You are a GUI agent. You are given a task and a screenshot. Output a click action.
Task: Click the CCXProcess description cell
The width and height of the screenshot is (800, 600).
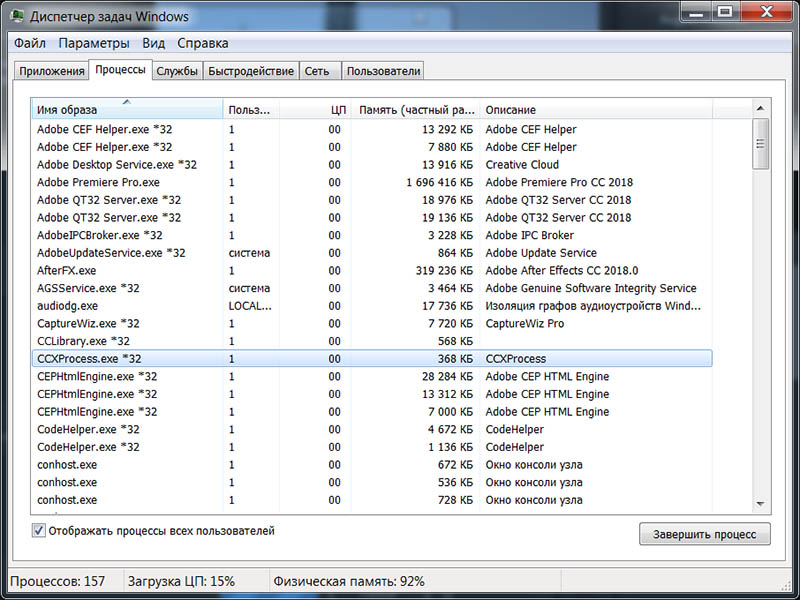(515, 359)
